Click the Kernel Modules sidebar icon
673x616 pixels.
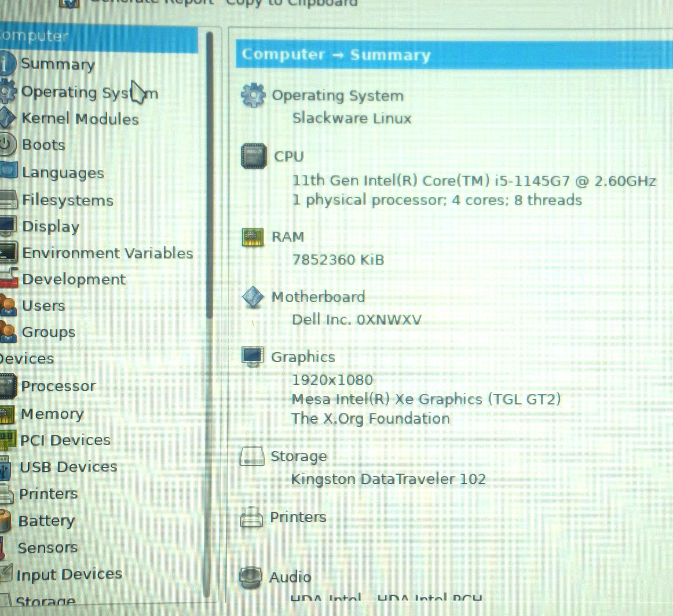(8, 118)
